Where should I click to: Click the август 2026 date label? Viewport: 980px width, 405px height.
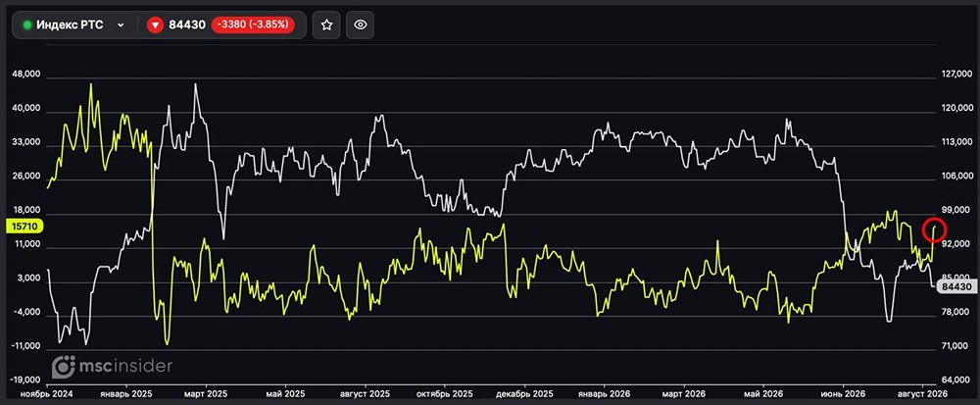pos(923,394)
